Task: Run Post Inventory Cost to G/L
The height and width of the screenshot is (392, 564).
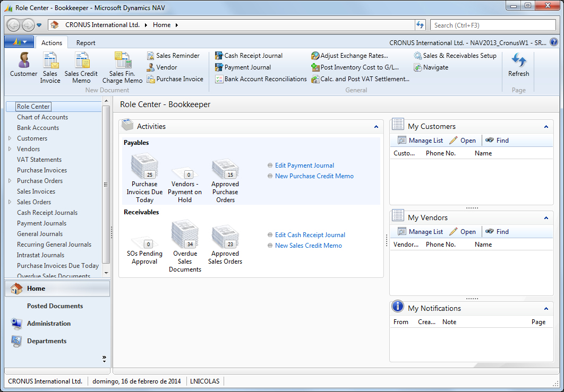Action: click(355, 67)
